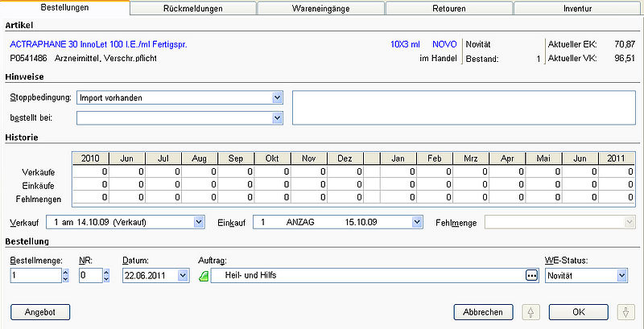Open the Wareneingänge tab
Screen dimensions: 644x329
(x=320, y=8)
